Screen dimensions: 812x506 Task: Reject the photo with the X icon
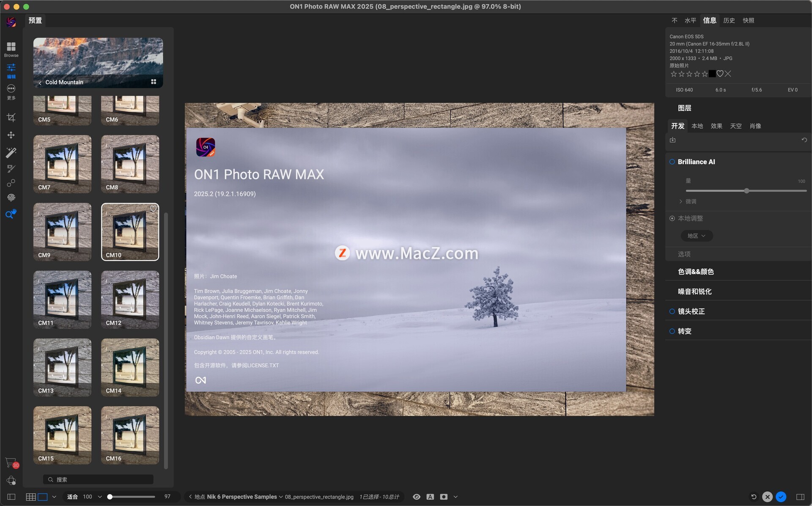(727, 74)
